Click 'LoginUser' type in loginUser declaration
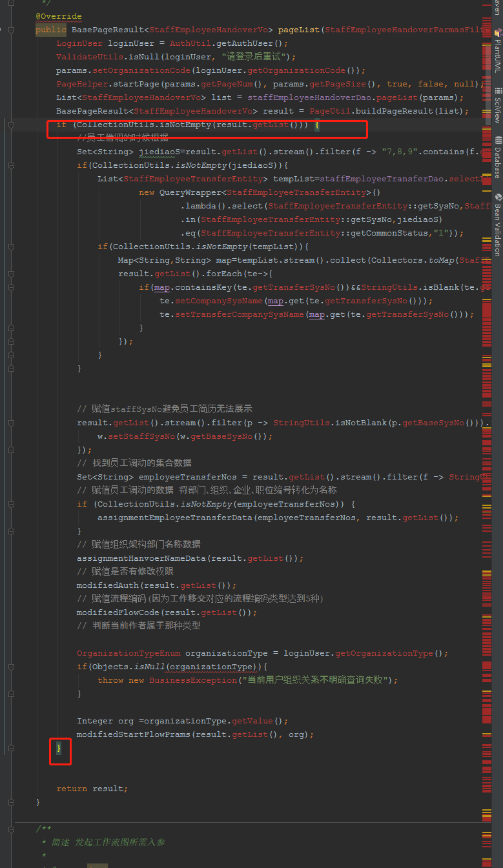Screen dimensions: 503x868 click(79, 43)
